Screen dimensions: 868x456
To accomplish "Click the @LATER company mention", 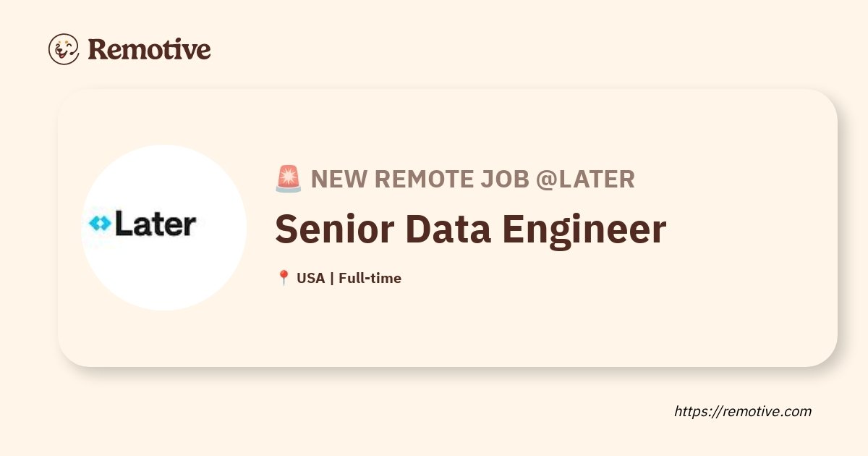I will 585,179.
